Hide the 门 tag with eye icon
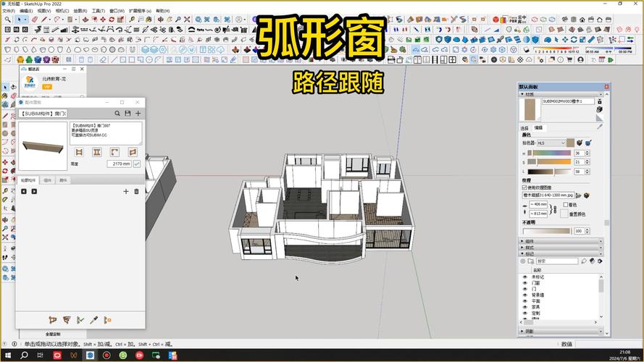The width and height of the screenshot is (644, 362). click(x=525, y=289)
